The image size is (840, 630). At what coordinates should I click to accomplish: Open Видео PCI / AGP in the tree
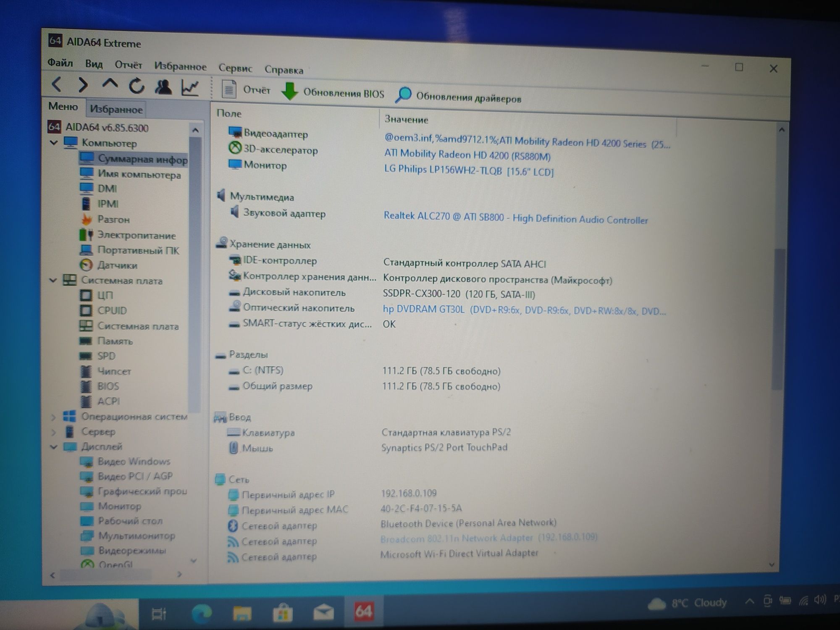click(x=126, y=476)
